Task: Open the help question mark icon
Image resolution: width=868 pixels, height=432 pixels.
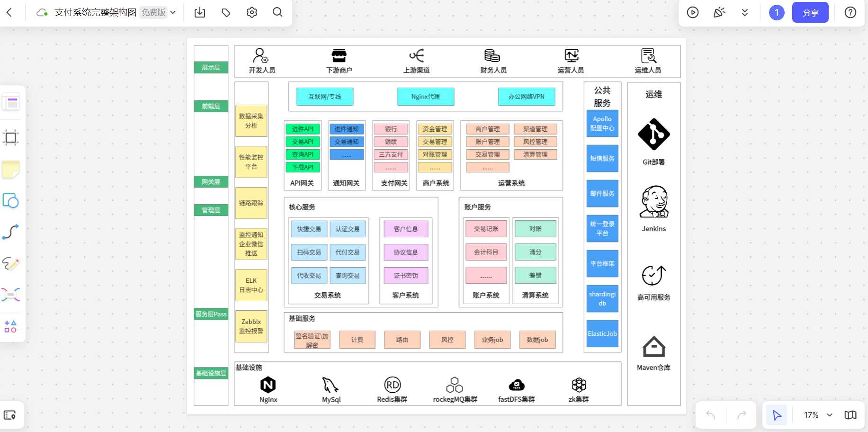Action: tap(850, 13)
